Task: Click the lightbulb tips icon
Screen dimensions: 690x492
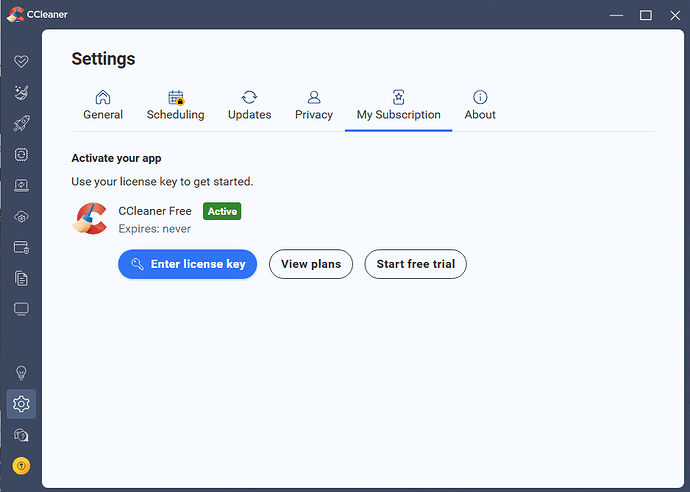Action: [x=21, y=373]
